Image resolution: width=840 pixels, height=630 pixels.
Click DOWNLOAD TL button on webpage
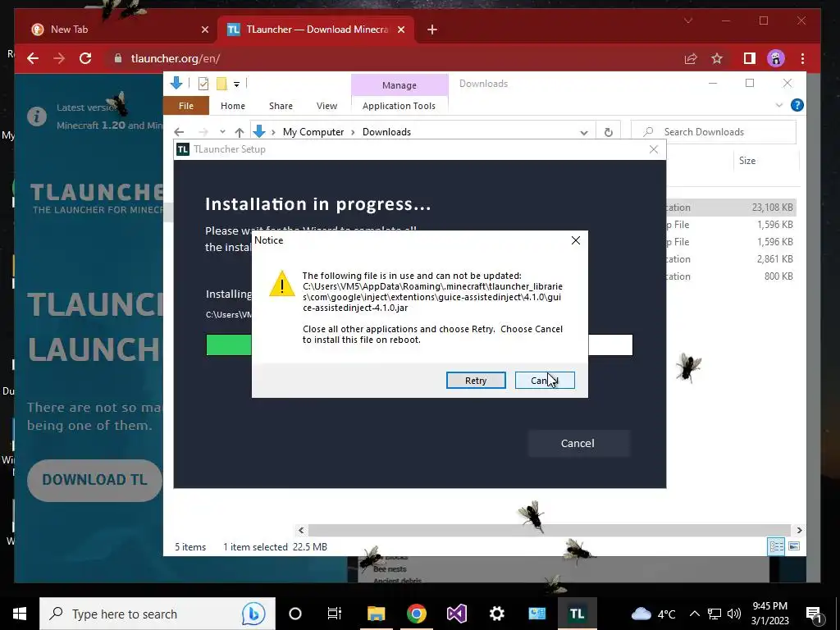pyautogui.click(x=94, y=480)
